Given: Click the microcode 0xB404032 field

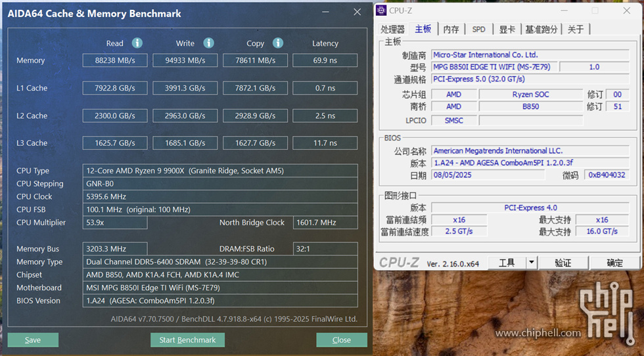Looking at the screenshot, I should click(607, 175).
